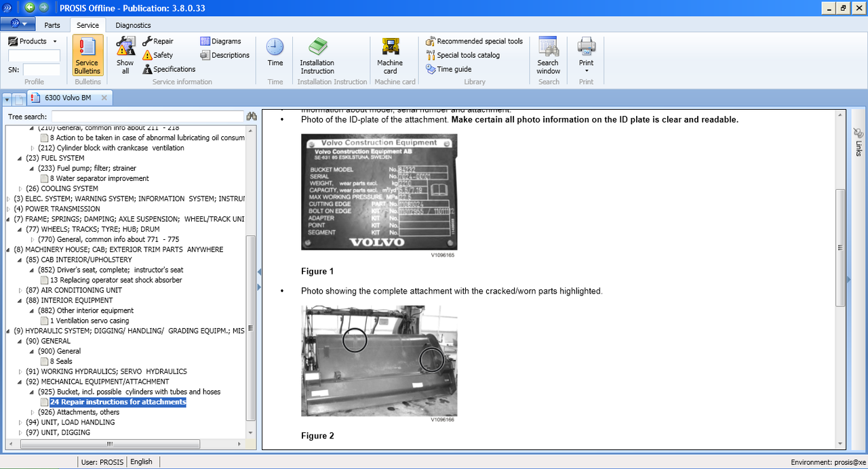Click the document vertical scrollbar

click(841, 247)
